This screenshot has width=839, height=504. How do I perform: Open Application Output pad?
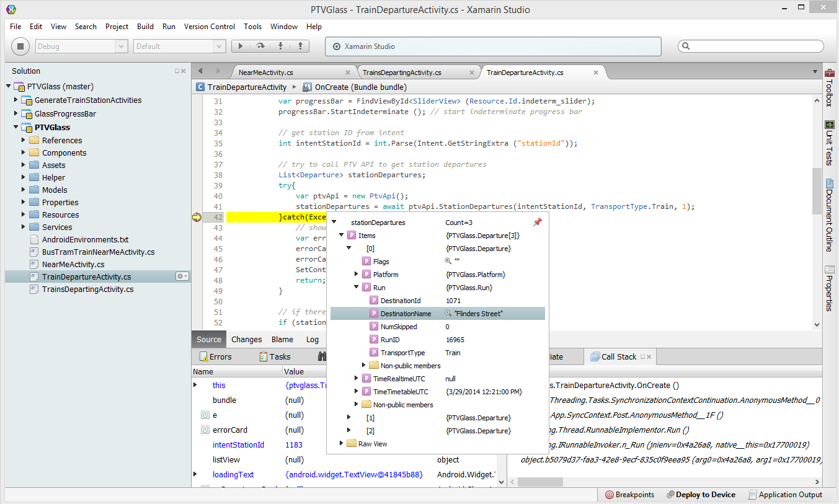[x=785, y=495]
